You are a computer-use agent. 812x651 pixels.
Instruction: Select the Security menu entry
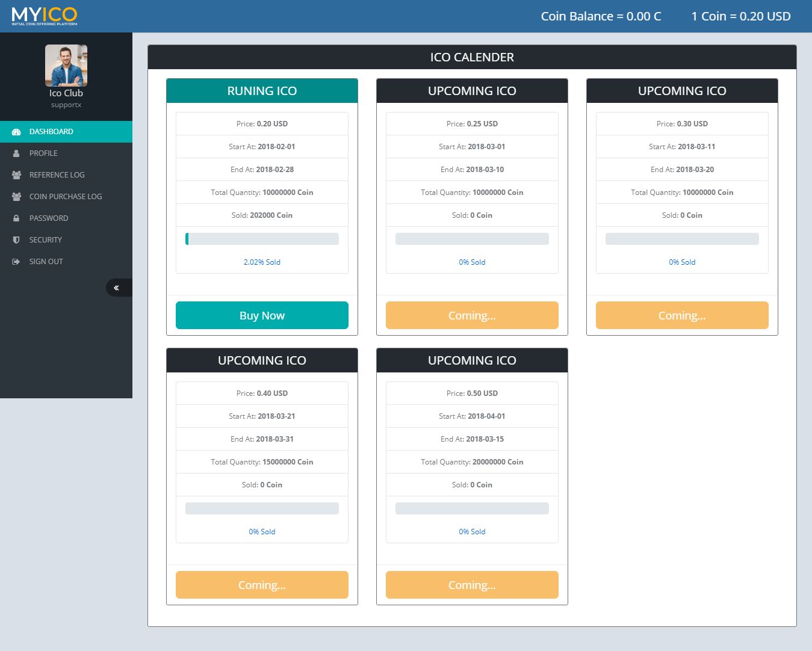pos(46,240)
